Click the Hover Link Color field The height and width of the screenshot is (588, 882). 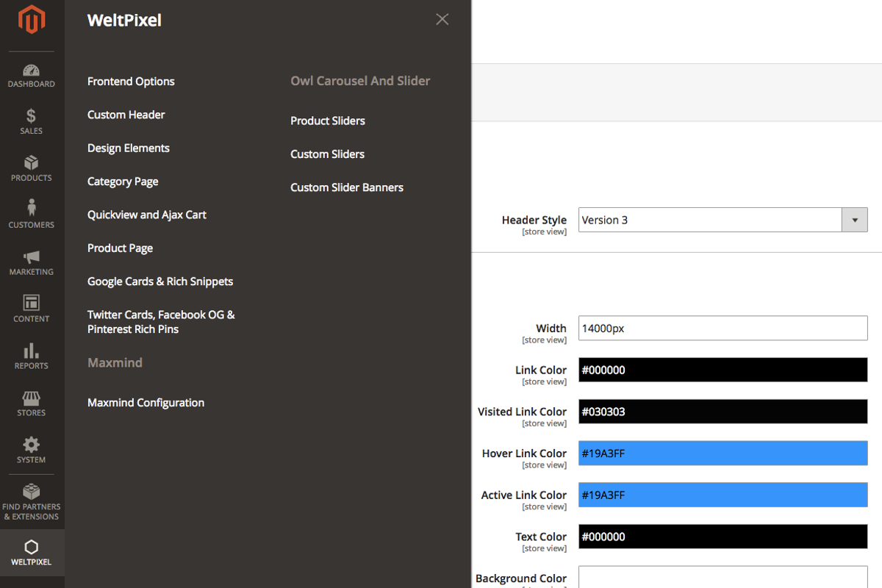pyautogui.click(x=723, y=453)
